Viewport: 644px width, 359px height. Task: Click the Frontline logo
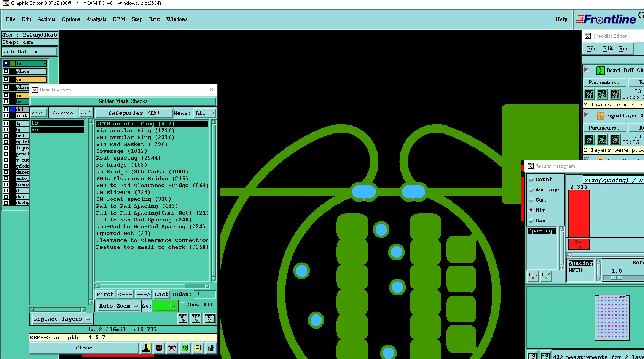[x=606, y=19]
